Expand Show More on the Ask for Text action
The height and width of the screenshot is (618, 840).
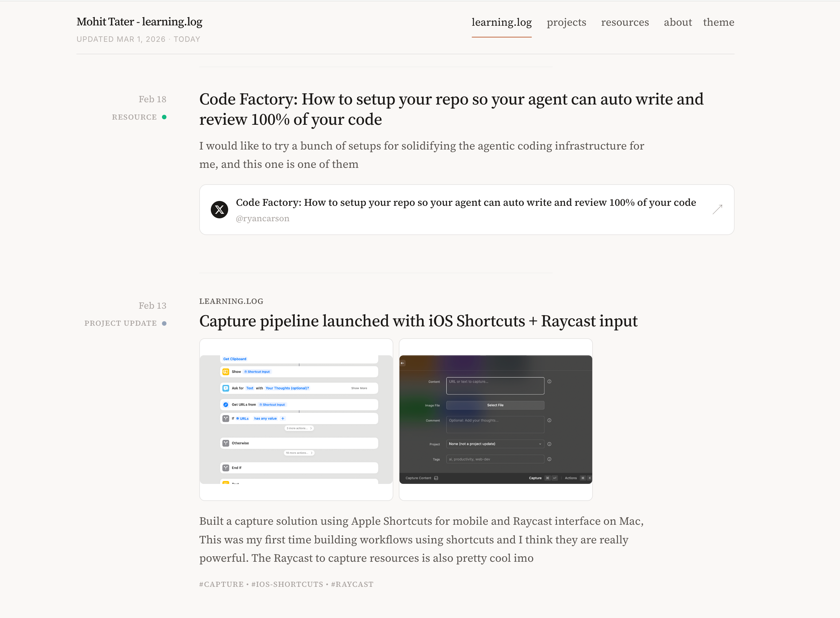coord(359,388)
